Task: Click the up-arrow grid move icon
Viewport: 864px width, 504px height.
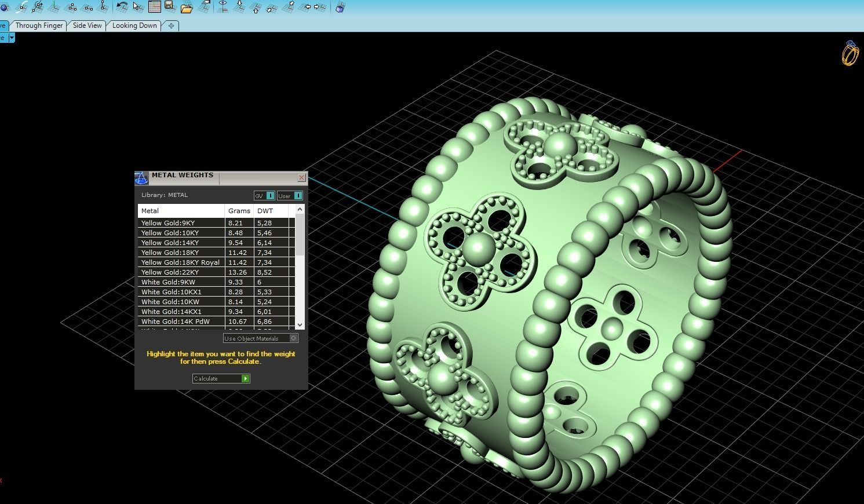Action: [x=256, y=7]
